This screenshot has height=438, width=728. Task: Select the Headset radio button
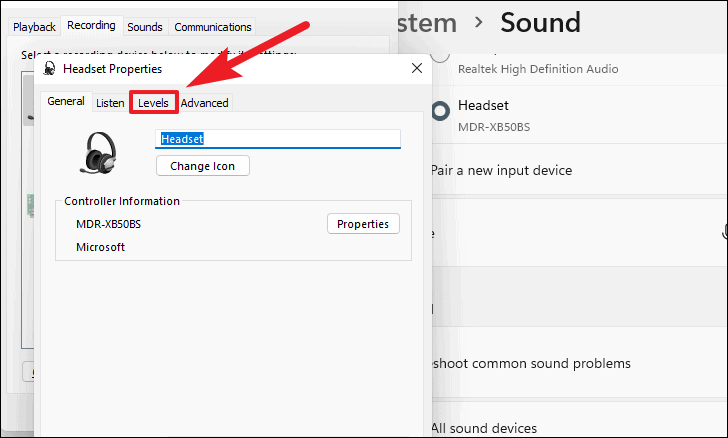click(x=439, y=112)
